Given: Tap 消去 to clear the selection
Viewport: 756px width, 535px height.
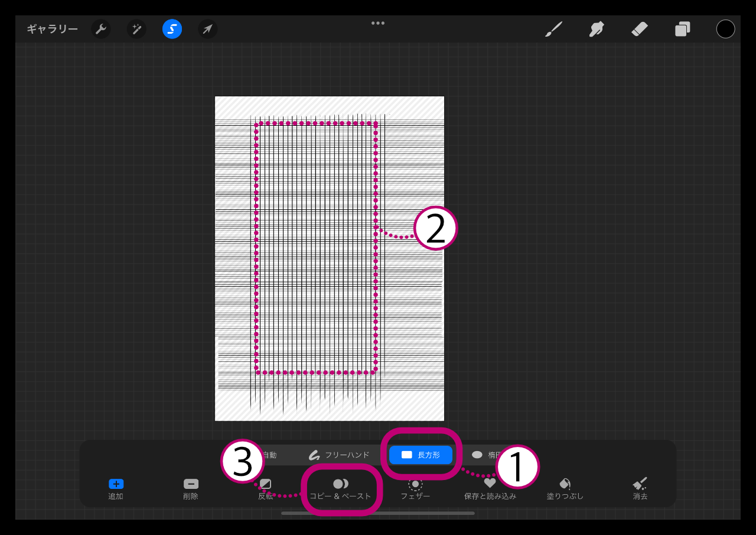Looking at the screenshot, I should click(x=640, y=489).
